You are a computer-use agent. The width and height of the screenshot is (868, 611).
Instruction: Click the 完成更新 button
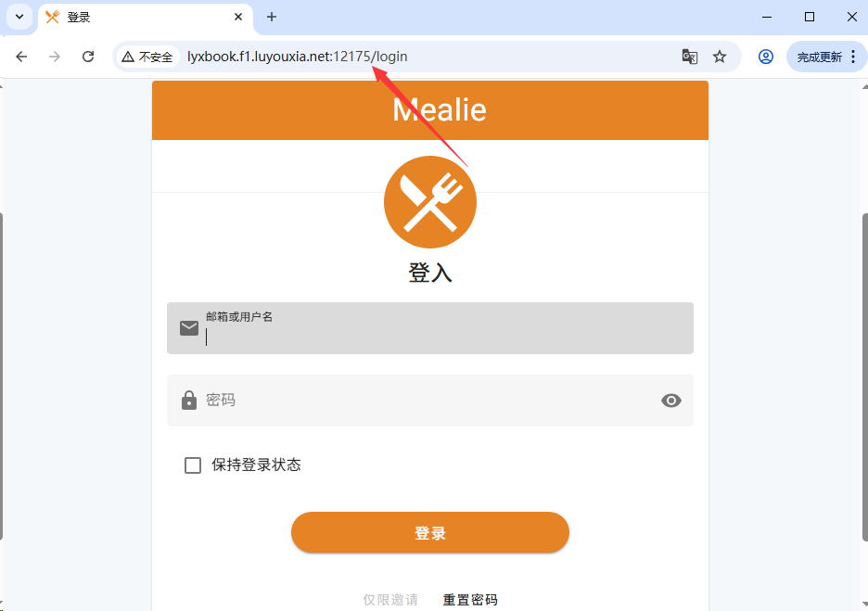819,57
